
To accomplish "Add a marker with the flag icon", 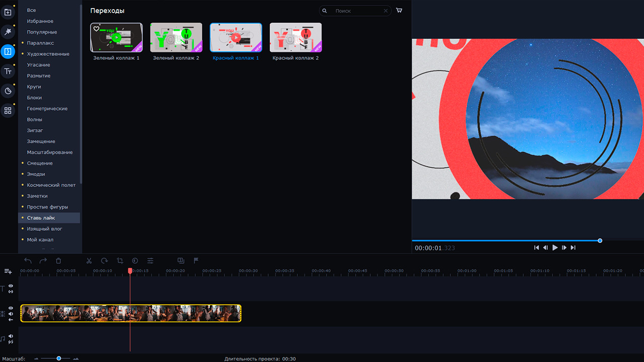I will 196,260.
